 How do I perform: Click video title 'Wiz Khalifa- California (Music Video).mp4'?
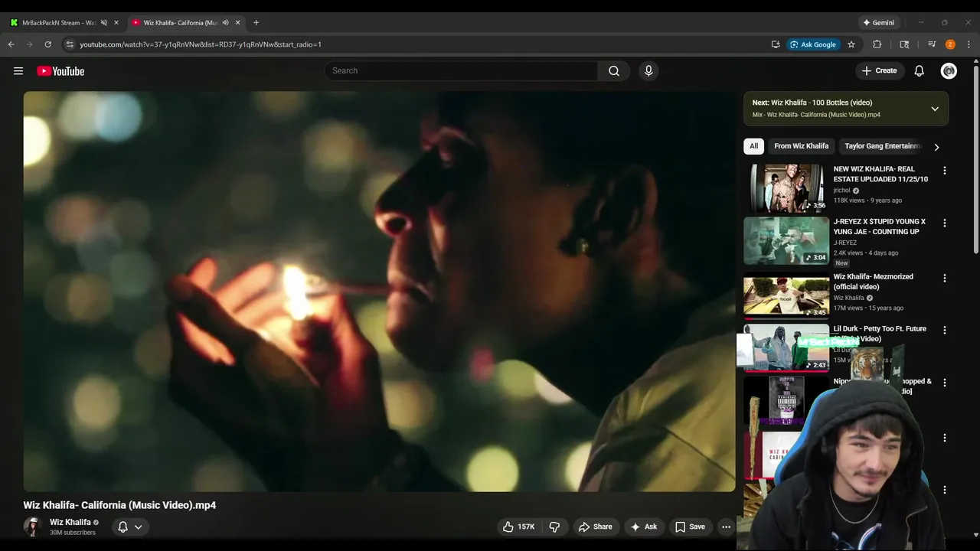click(119, 505)
